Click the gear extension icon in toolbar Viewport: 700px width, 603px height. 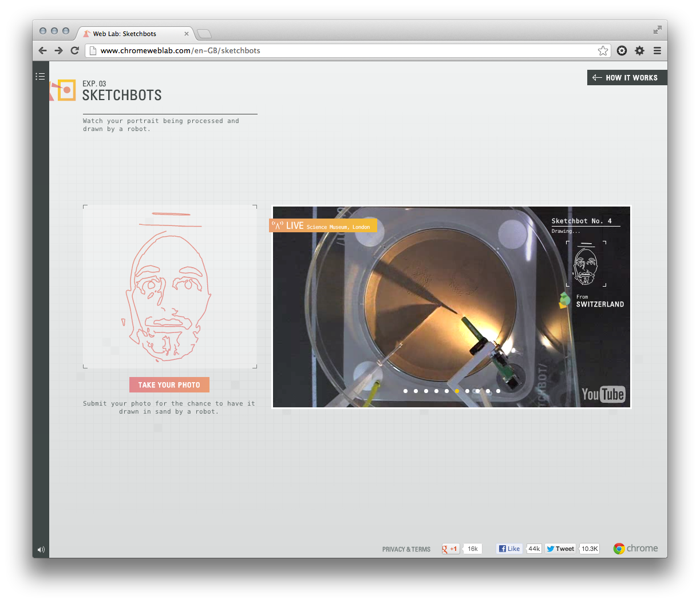click(x=639, y=51)
